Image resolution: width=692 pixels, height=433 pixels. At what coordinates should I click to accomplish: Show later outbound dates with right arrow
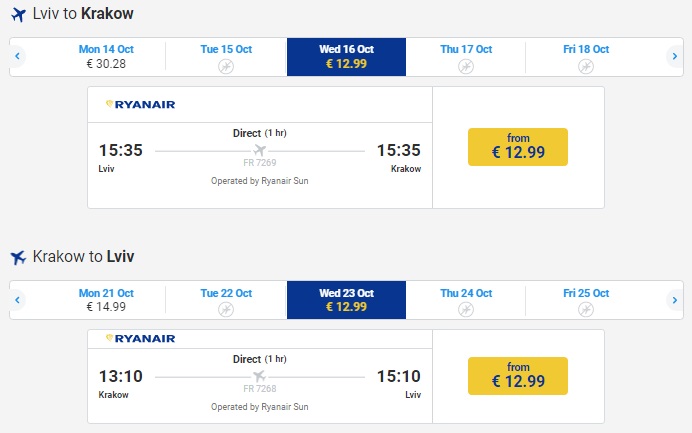(x=674, y=57)
